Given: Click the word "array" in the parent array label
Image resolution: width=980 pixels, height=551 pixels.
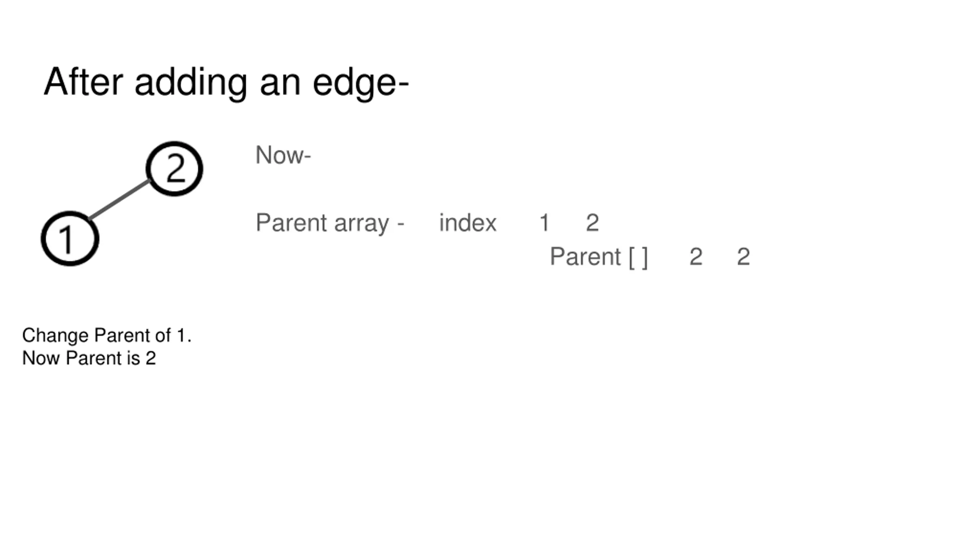Looking at the screenshot, I should click(361, 223).
